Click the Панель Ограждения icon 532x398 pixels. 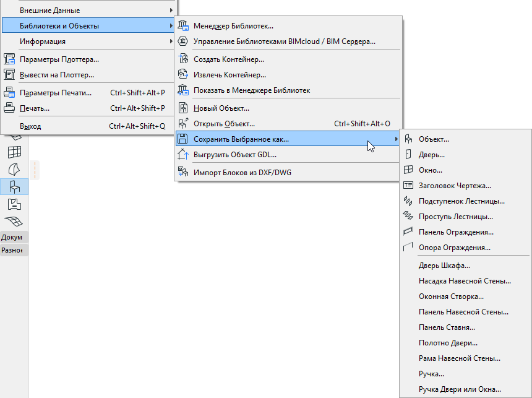[408, 232]
